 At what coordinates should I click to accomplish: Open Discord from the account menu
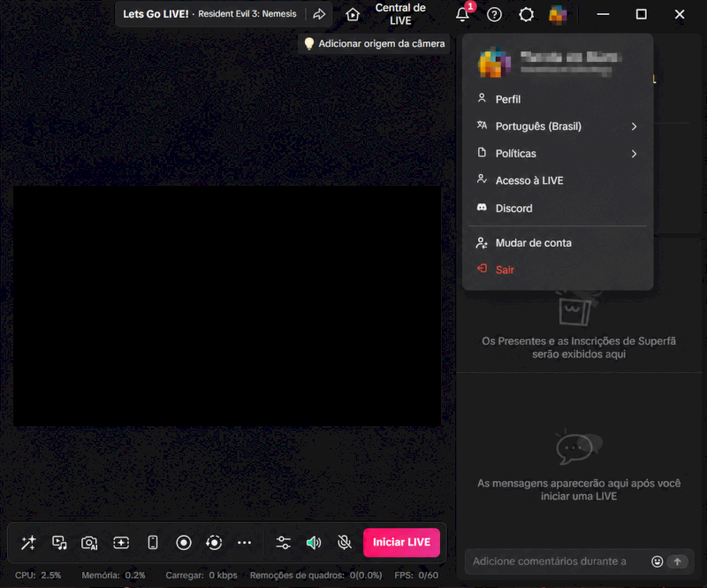[558, 208]
